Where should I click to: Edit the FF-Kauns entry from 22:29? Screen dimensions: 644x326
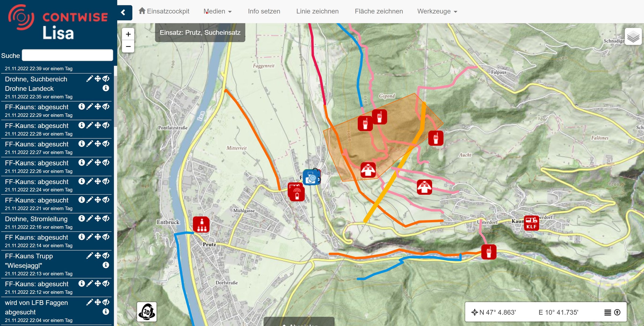coord(90,106)
